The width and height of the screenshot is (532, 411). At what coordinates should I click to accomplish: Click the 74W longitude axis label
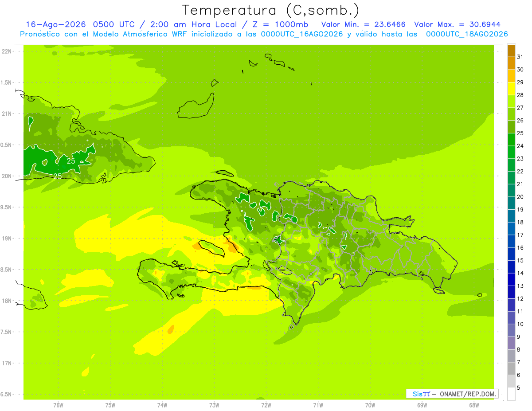tap(162, 405)
